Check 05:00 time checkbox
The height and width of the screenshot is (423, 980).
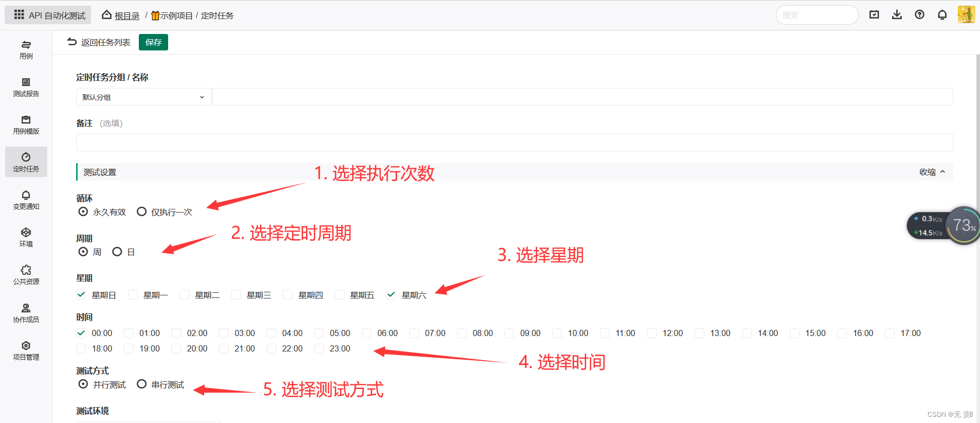pyautogui.click(x=319, y=333)
